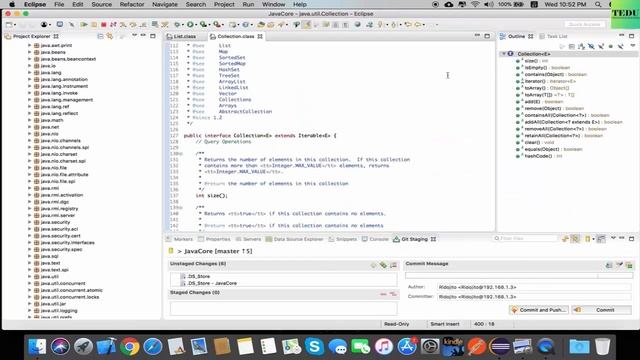The image size is (640, 360).
Task: Open Skype from the Dock
Action: pyautogui.click(x=314, y=347)
